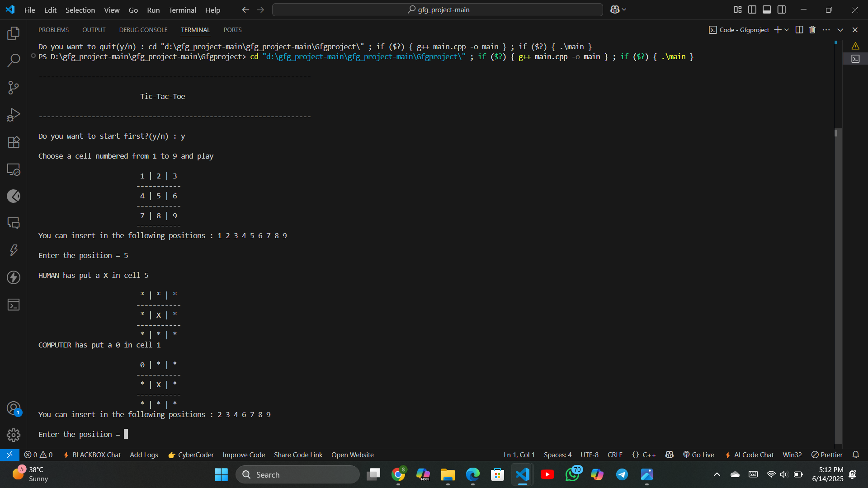The width and height of the screenshot is (868, 488).
Task: Expand new terminal launch profile dropdown
Action: point(787,30)
